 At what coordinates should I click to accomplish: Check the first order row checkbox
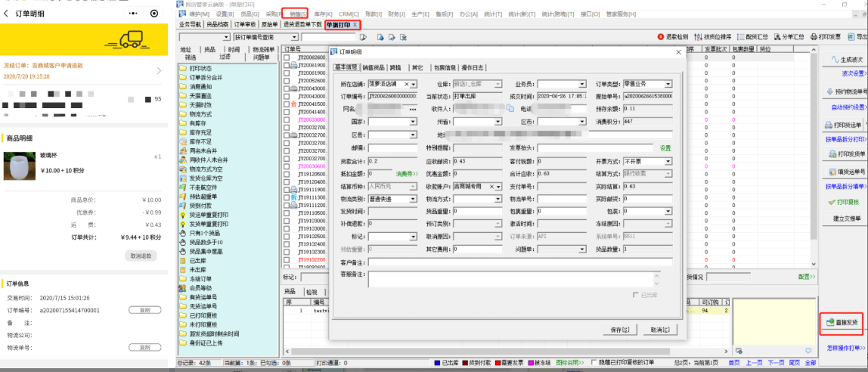tap(286, 58)
